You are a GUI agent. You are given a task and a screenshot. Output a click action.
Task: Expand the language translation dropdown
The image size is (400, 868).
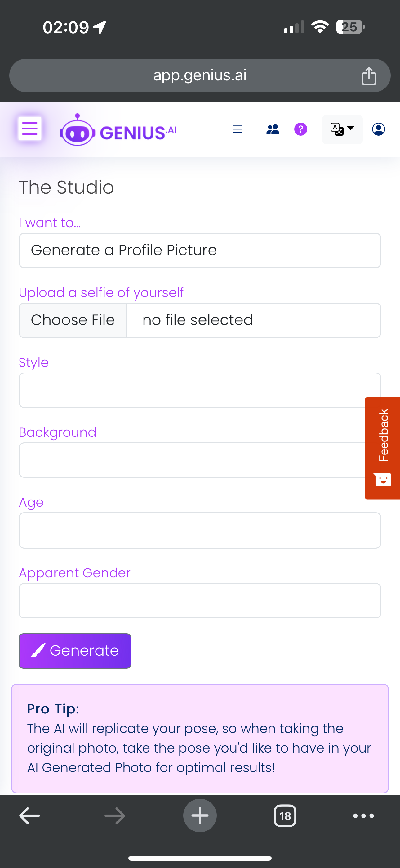[x=342, y=129]
